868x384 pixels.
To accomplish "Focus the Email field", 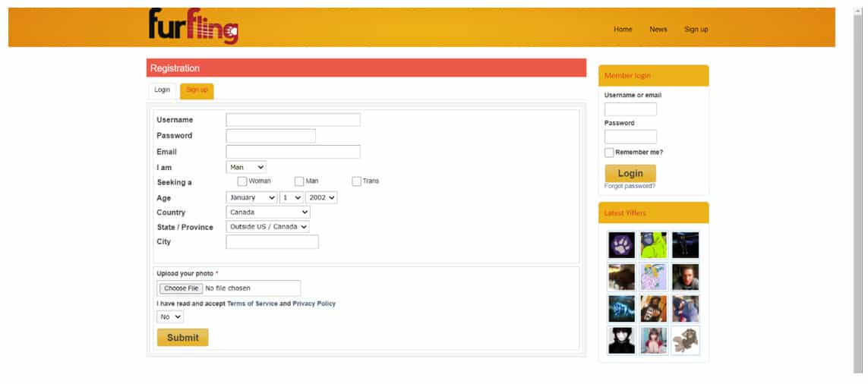I will tap(293, 153).
